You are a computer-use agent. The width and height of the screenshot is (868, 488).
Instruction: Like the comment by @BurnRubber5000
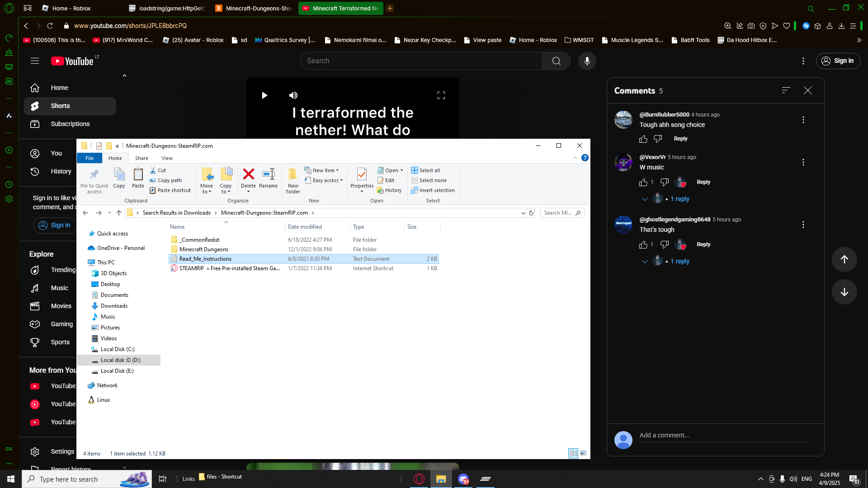[x=643, y=139]
